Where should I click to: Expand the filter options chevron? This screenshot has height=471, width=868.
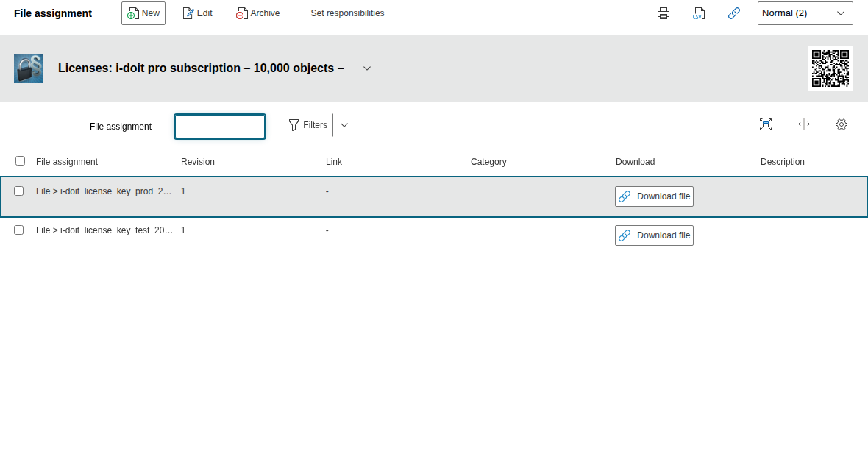[x=344, y=125]
